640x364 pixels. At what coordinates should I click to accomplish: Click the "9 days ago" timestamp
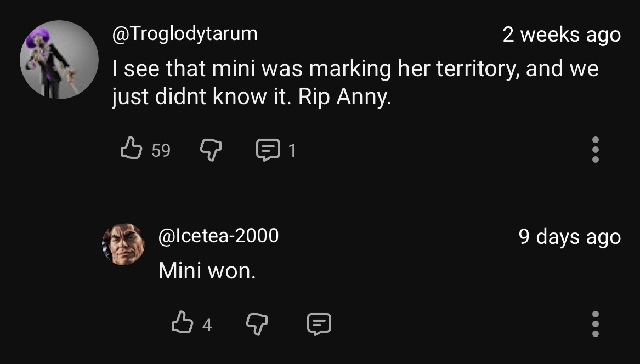pyautogui.click(x=569, y=237)
